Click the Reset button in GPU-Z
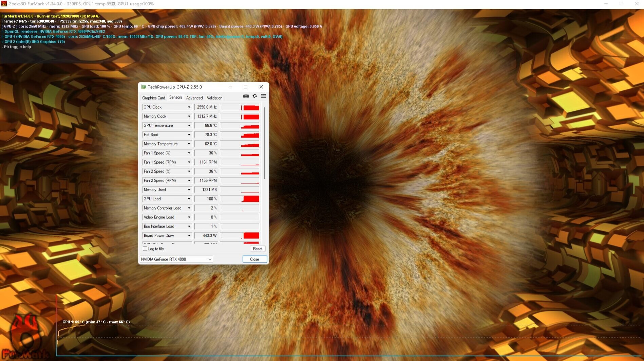Viewport: 644px width, 361px height. click(x=258, y=249)
